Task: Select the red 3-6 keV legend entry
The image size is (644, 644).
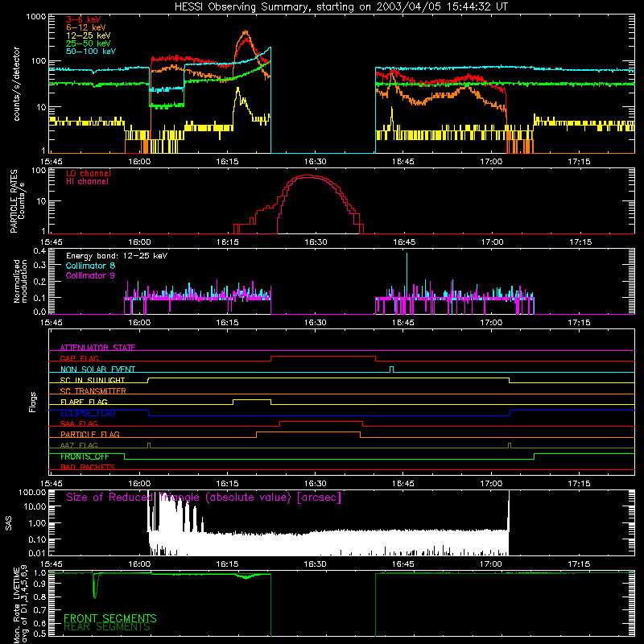Action: point(84,19)
